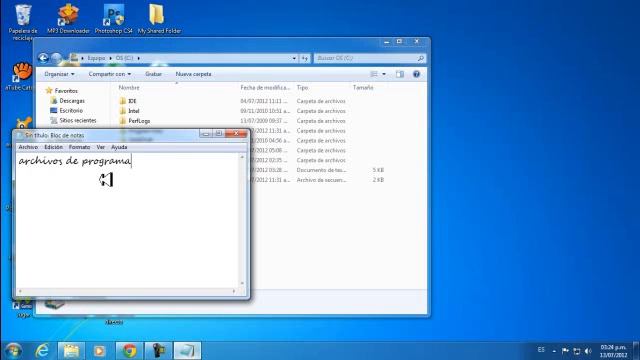The width and height of the screenshot is (640, 360).
Task: Select the PerfLogs folder in the file list
Action: pos(139,121)
